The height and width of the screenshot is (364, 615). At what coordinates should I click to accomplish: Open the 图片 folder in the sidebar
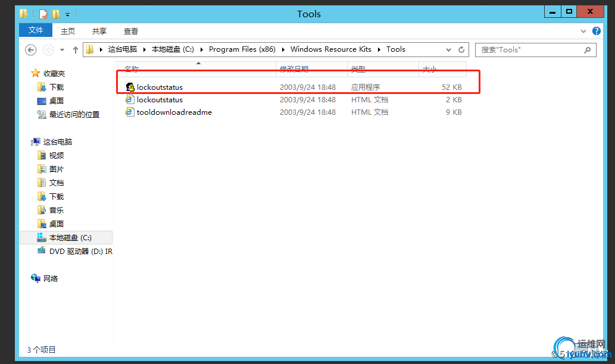(57, 170)
